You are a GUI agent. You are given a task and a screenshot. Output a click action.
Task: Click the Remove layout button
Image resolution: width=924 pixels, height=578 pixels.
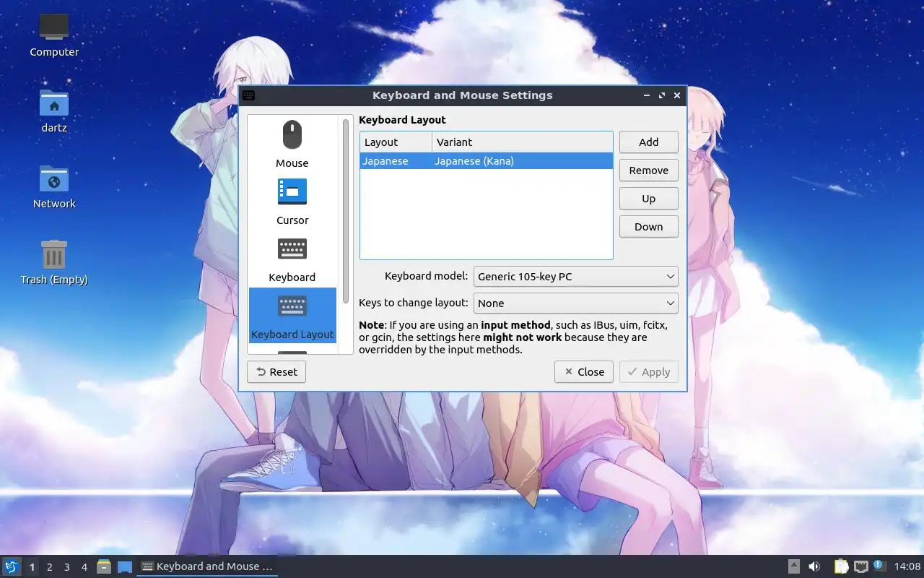point(649,170)
